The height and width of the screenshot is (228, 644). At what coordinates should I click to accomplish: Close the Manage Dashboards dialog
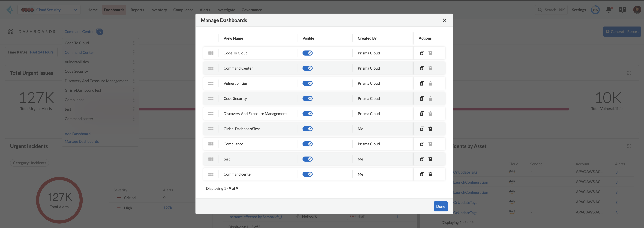point(444,20)
